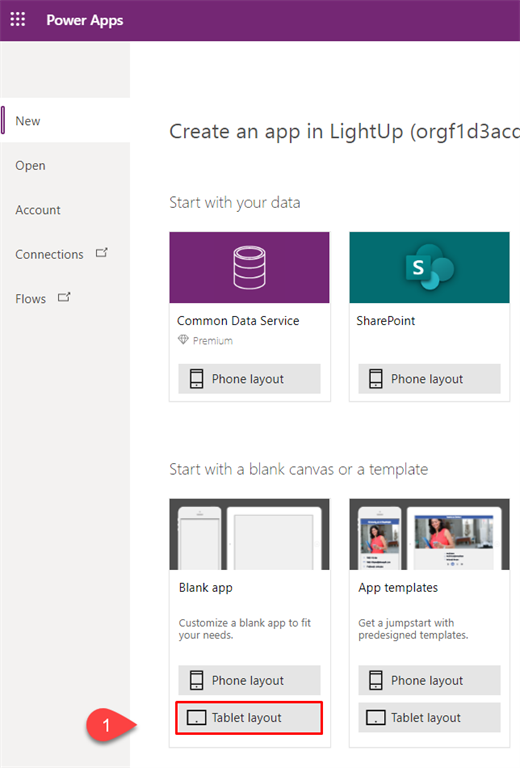The height and width of the screenshot is (768, 520).
Task: Click the SharePoint card title
Action: [x=386, y=321]
